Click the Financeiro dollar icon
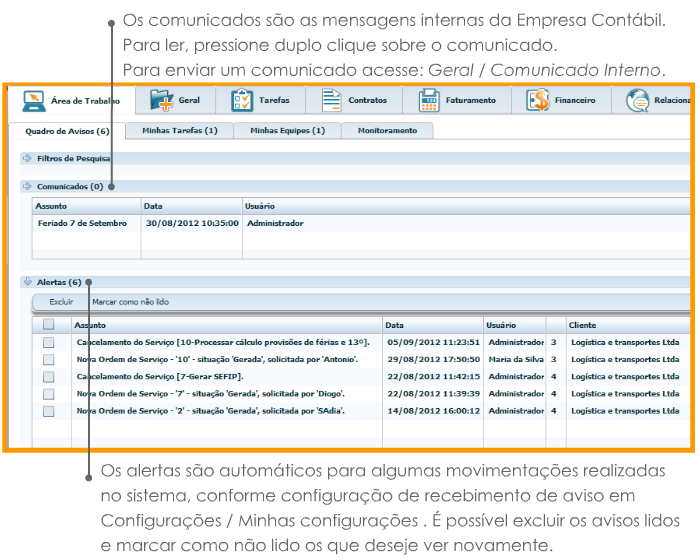This screenshot has width=700, height=560. click(538, 100)
